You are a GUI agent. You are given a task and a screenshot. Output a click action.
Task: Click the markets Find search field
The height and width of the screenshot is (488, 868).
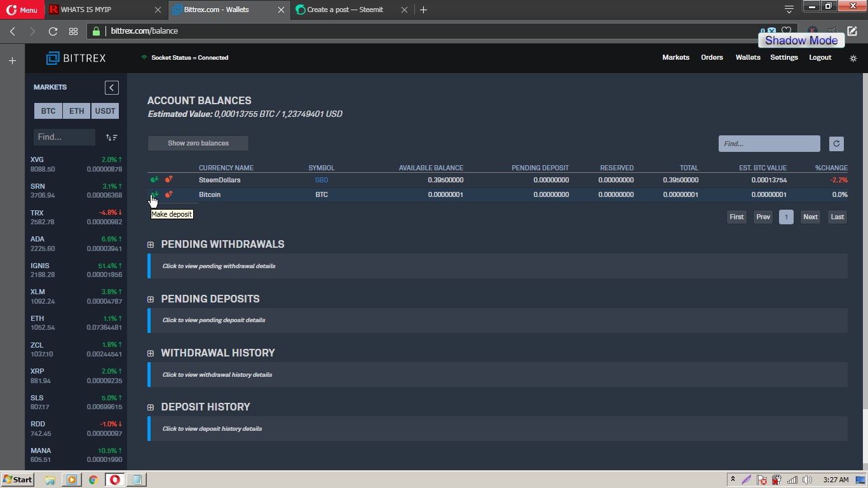coord(64,137)
